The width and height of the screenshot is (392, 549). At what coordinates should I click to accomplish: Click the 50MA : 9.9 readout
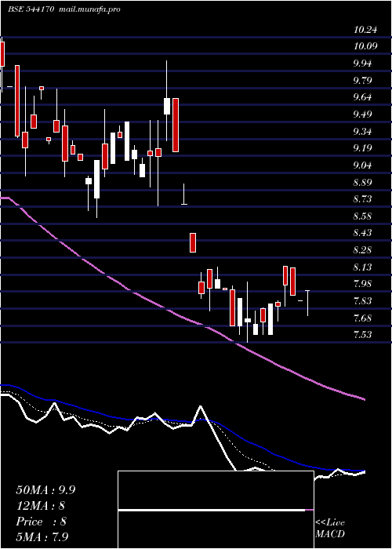click(45, 490)
